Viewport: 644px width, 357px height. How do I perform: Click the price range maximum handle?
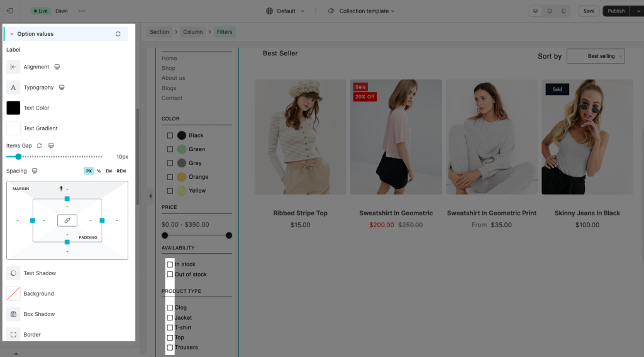coord(229,235)
